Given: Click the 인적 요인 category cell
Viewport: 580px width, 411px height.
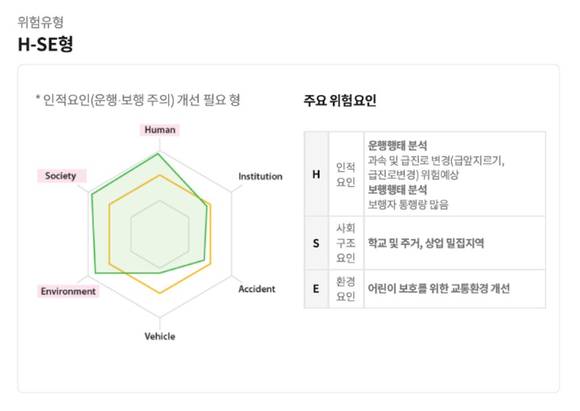Looking at the screenshot, I should pos(346,174).
